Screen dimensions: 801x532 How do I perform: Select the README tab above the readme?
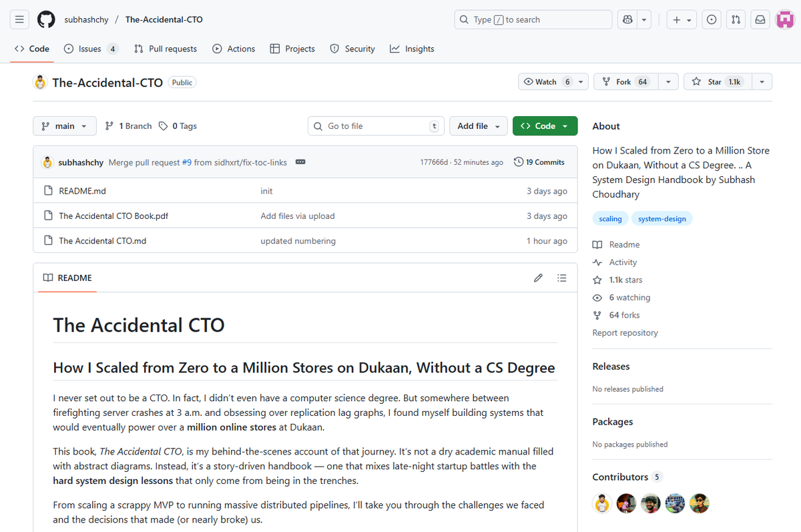[x=67, y=278]
